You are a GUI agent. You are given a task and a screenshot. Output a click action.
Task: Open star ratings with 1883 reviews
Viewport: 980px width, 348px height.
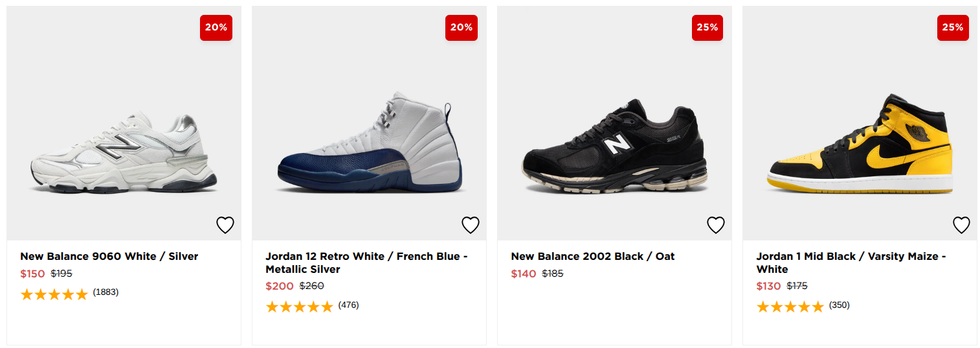click(x=69, y=294)
